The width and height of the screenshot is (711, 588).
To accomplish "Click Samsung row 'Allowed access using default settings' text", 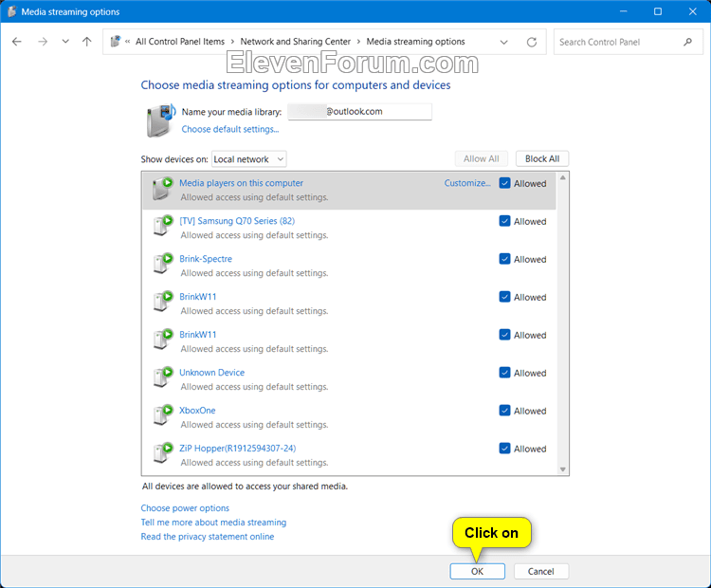I will pyautogui.click(x=254, y=235).
